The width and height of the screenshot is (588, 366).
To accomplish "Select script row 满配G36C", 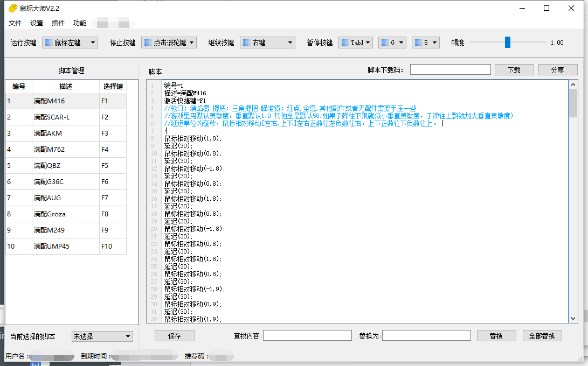I will point(66,182).
